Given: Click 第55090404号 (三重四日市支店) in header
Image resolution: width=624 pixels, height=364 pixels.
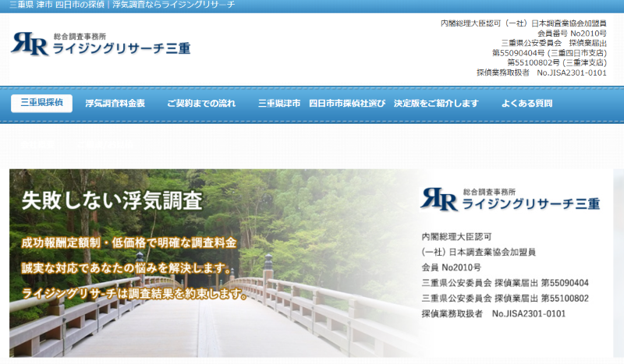Looking at the screenshot, I should 549,53.
